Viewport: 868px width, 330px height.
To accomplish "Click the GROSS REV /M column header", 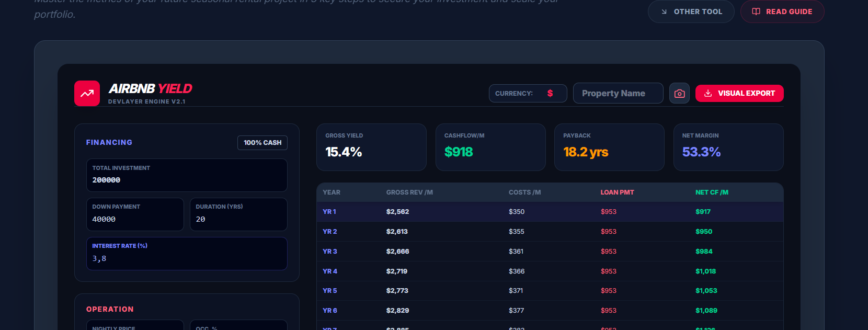I will [x=409, y=192].
